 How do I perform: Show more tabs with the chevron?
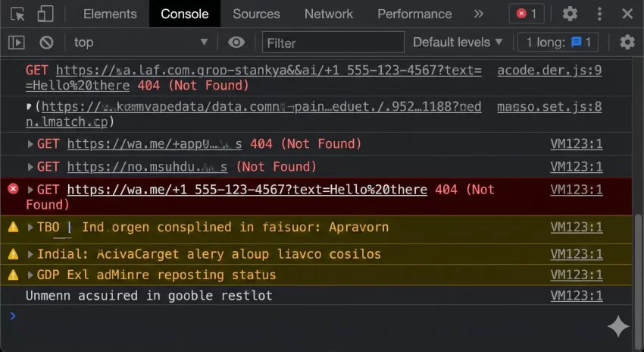pyautogui.click(x=478, y=14)
